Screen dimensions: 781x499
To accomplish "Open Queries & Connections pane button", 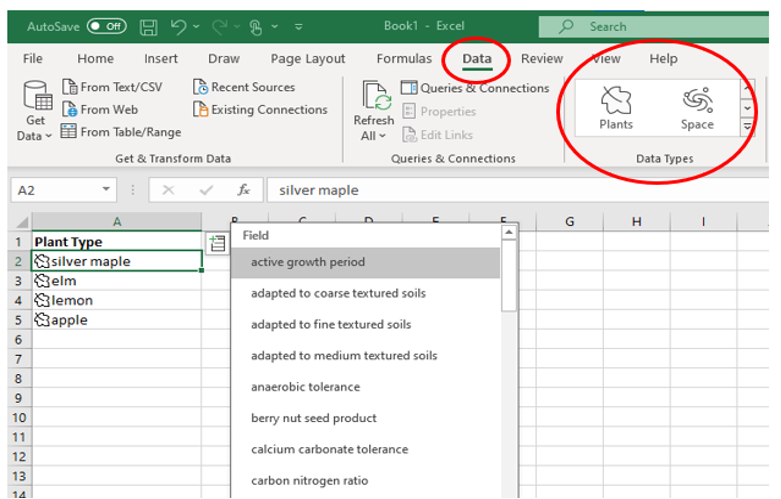I will click(475, 88).
